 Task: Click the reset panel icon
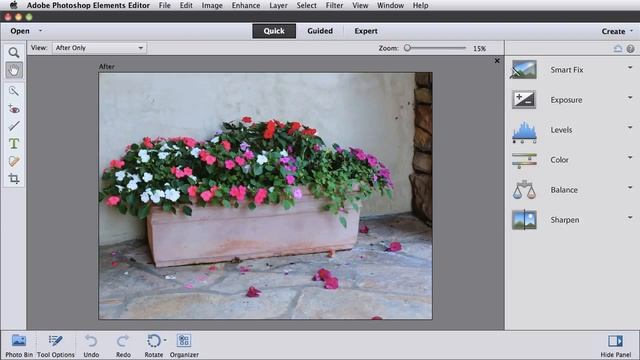click(x=618, y=49)
